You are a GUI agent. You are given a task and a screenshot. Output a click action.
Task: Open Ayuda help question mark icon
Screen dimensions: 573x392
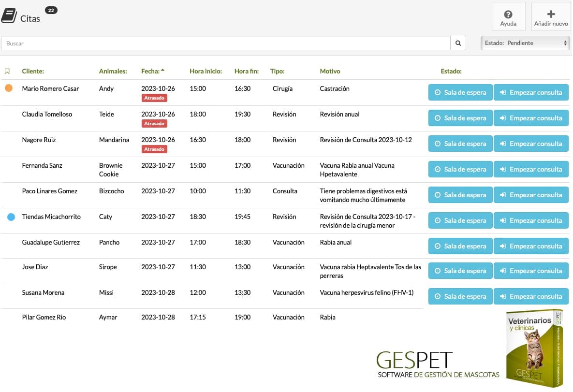coord(508,14)
